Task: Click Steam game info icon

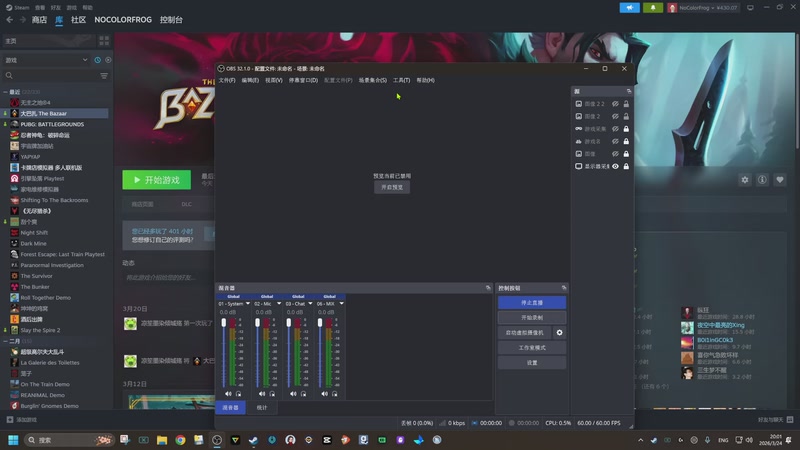Action: pyautogui.click(x=762, y=180)
